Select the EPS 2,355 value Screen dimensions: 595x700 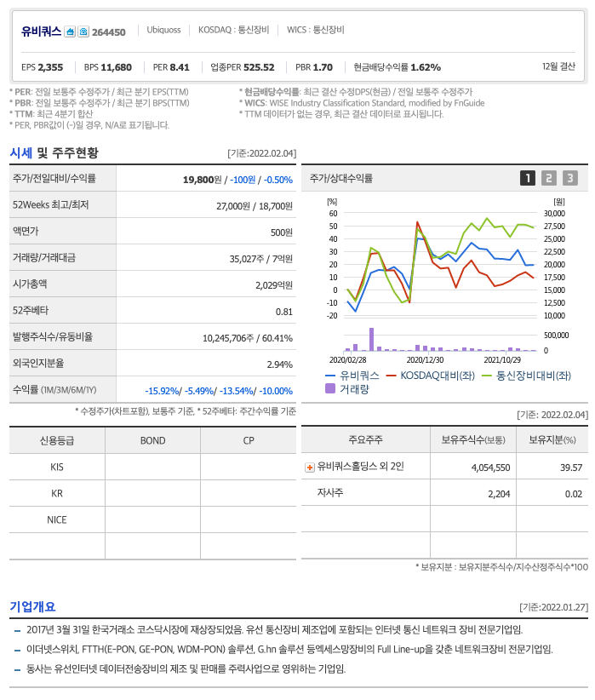click(x=42, y=67)
